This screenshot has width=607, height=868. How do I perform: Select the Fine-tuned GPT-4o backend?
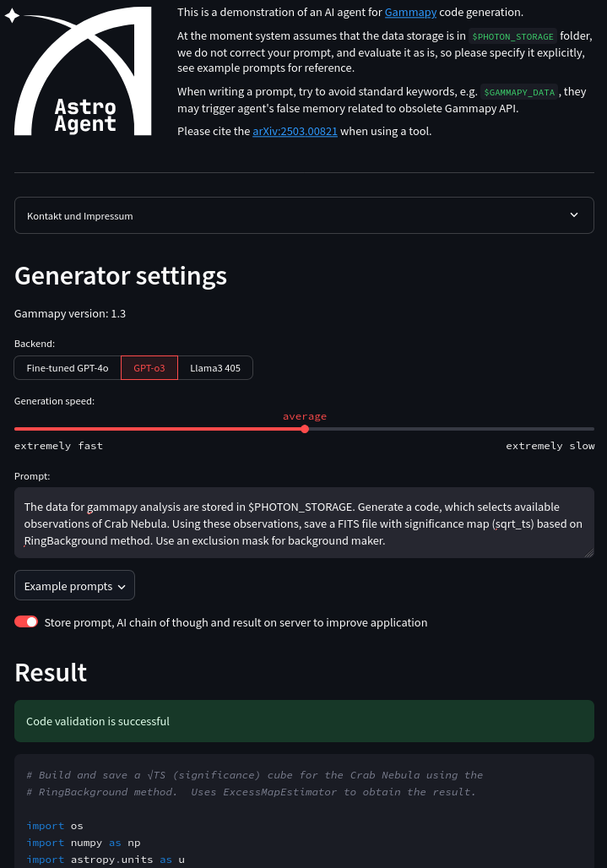coord(68,368)
